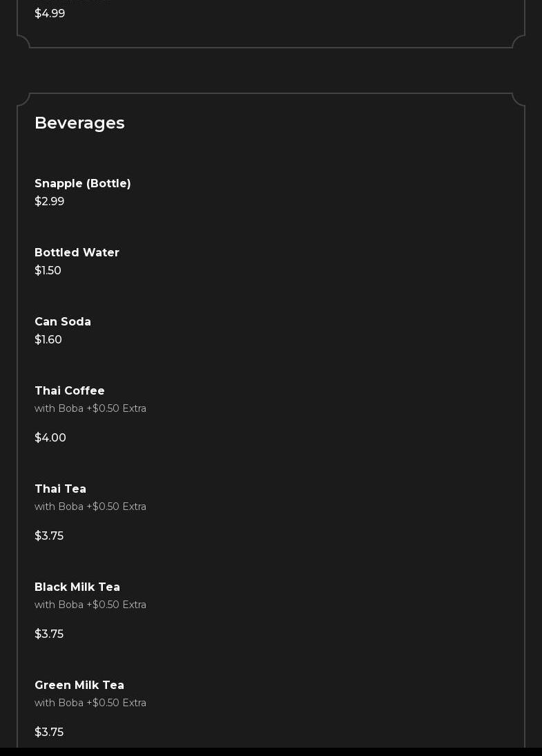Choose the Green Milk Tea item

coord(79,686)
